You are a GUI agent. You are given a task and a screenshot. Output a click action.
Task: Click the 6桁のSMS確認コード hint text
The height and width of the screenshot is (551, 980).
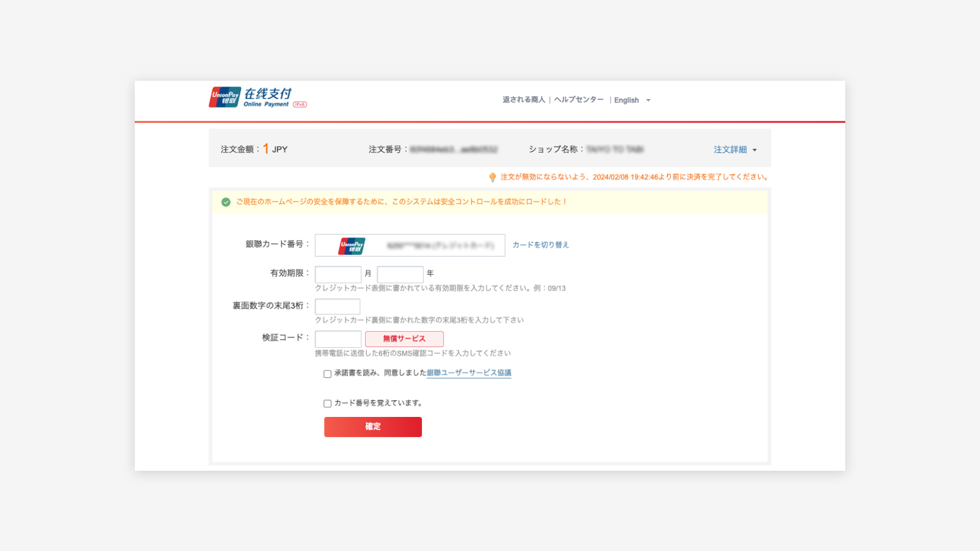point(413,353)
